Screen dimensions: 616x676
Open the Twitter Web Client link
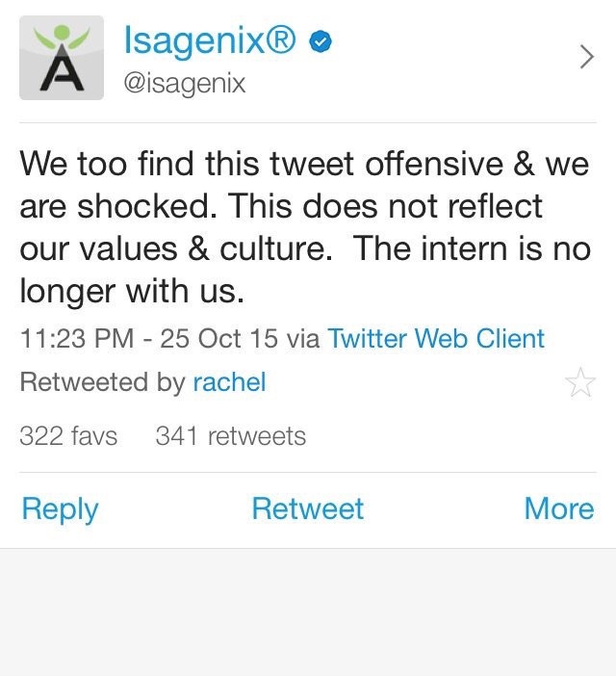tap(436, 338)
